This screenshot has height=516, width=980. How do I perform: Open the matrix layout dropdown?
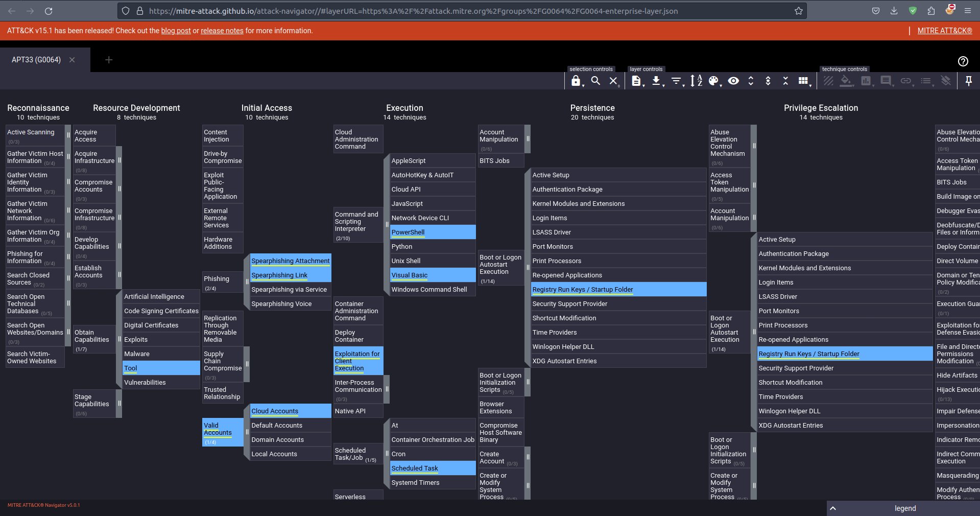tap(803, 81)
